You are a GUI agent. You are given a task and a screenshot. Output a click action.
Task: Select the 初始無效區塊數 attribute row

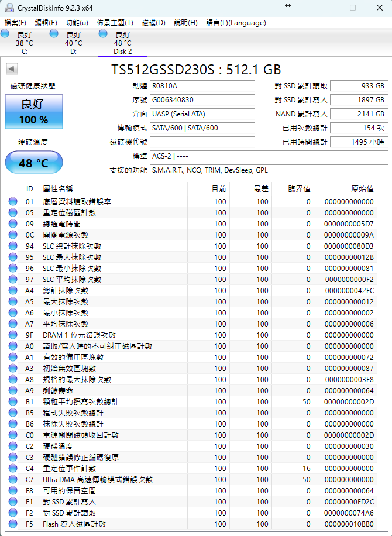192,368
